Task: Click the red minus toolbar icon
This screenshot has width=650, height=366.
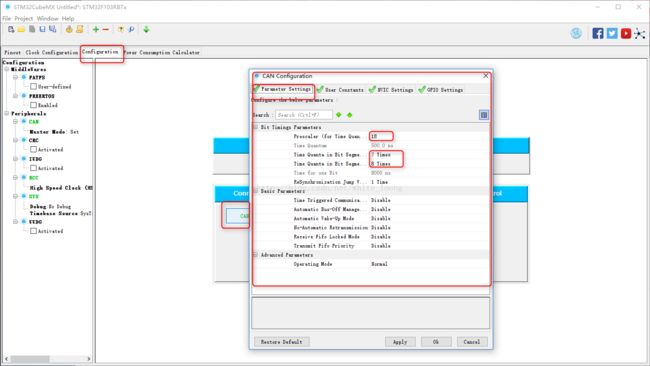Action: pos(106,29)
